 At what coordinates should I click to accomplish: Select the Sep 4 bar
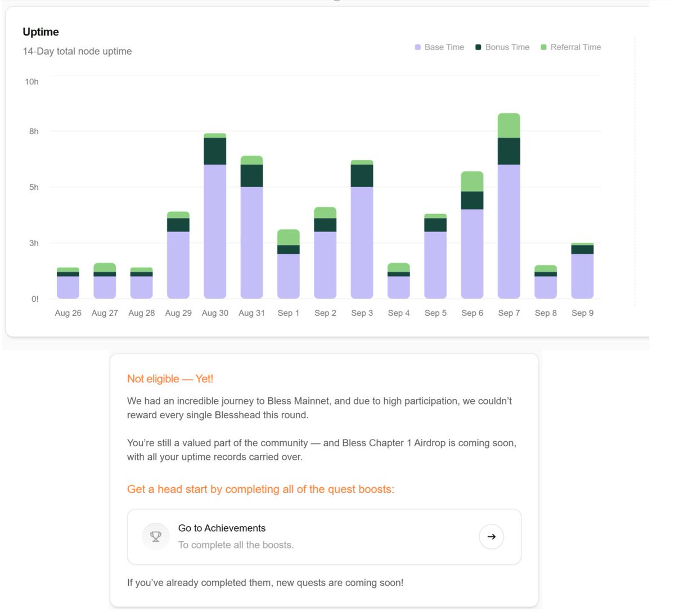tap(399, 281)
